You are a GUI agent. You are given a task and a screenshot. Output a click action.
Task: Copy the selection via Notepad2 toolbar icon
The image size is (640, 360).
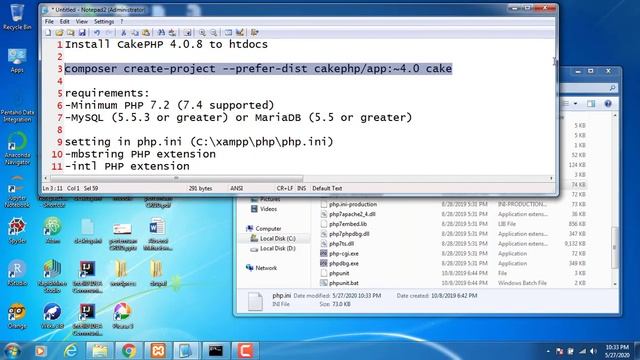coord(135,33)
